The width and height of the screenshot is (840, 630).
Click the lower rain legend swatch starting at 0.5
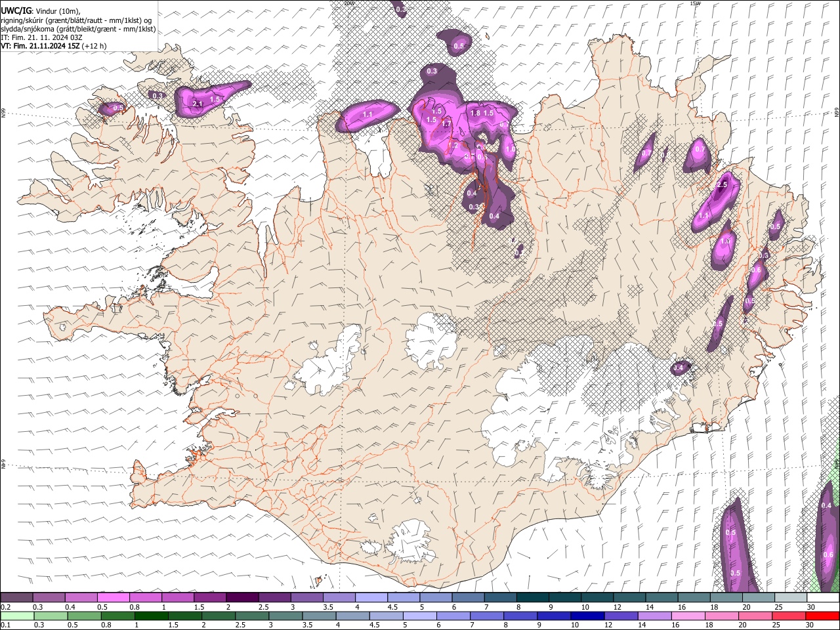tap(84, 616)
